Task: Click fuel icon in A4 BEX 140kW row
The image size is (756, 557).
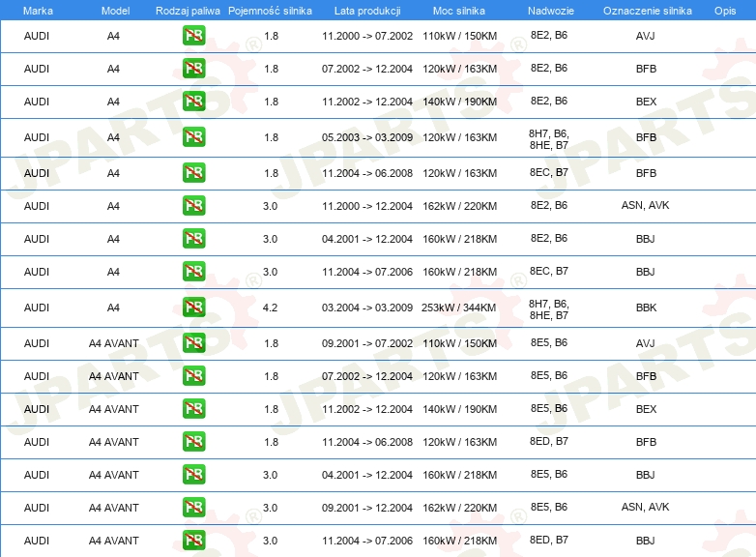Action: [193, 102]
